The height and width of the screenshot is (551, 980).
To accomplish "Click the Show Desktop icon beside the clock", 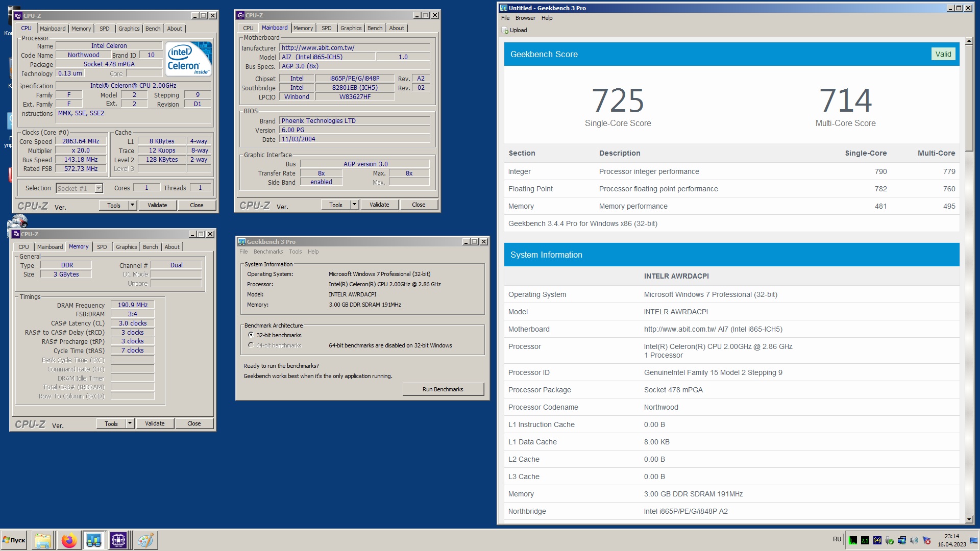I will click(974, 540).
